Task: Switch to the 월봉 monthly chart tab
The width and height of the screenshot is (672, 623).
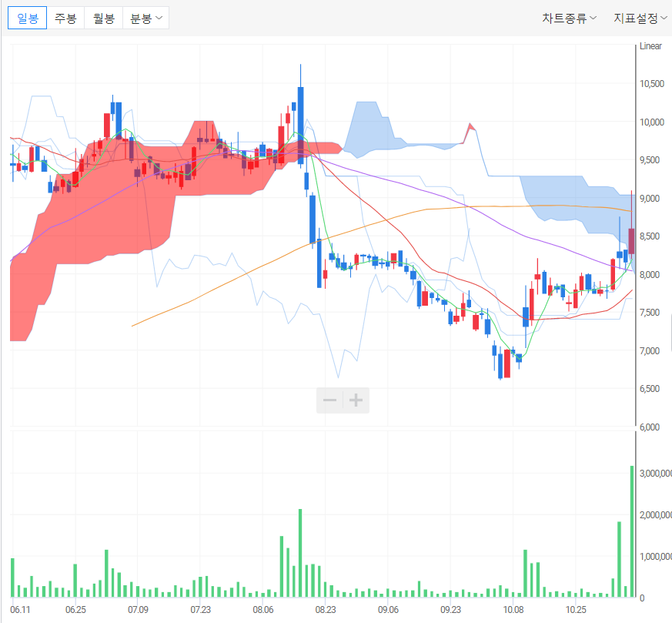Action: pyautogui.click(x=104, y=18)
